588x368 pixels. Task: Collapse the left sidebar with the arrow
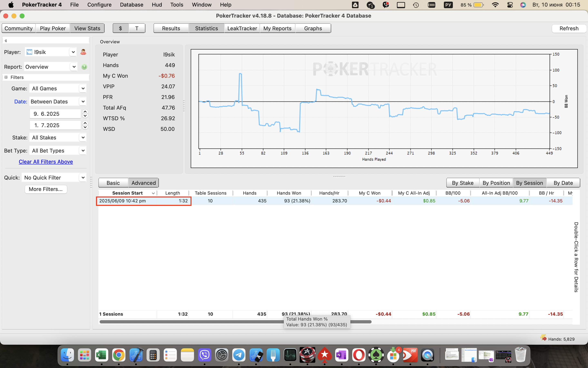6,41
